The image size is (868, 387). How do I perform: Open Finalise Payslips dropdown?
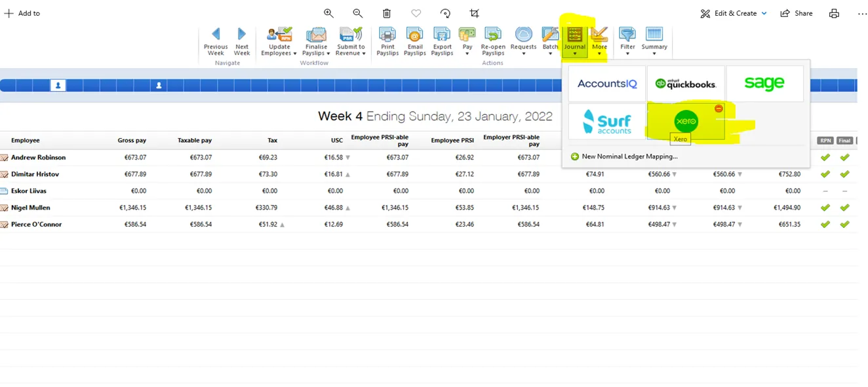coord(316,41)
